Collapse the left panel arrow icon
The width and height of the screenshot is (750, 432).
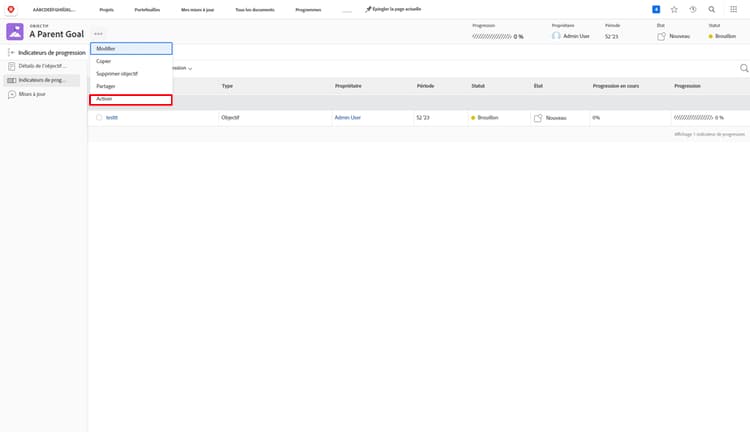(x=11, y=52)
